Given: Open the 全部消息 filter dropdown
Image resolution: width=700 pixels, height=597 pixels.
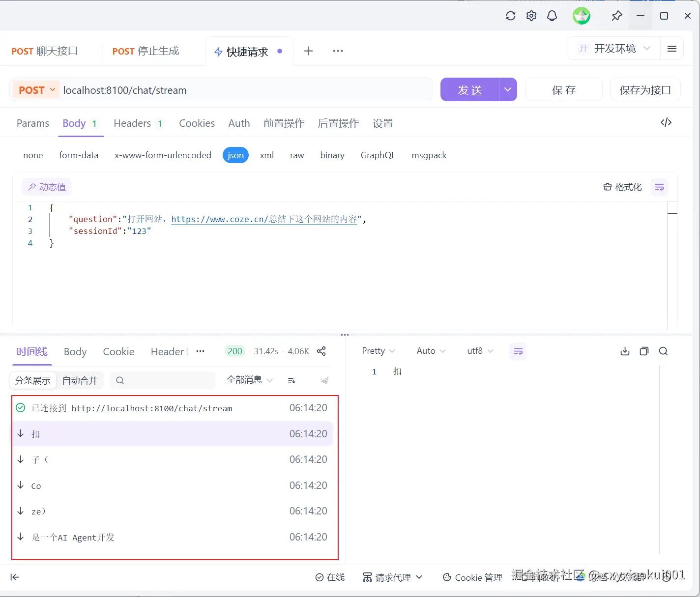Looking at the screenshot, I should pyautogui.click(x=249, y=380).
